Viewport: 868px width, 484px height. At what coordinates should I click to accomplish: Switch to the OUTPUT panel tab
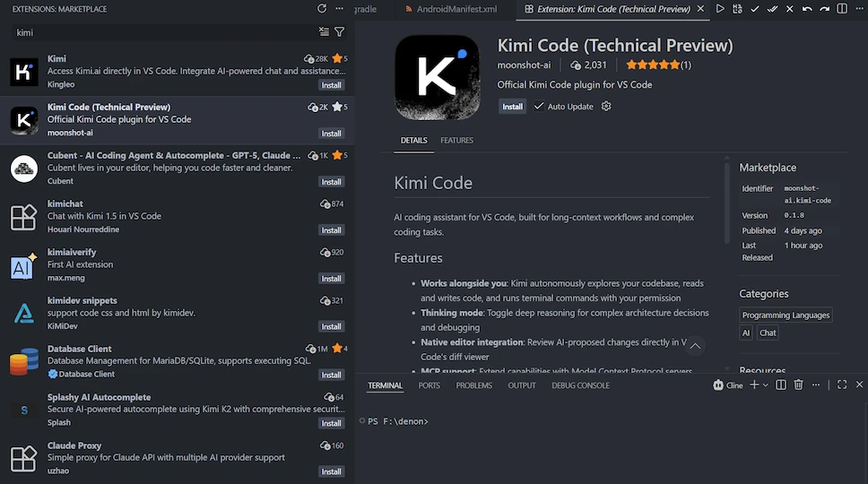(522, 385)
